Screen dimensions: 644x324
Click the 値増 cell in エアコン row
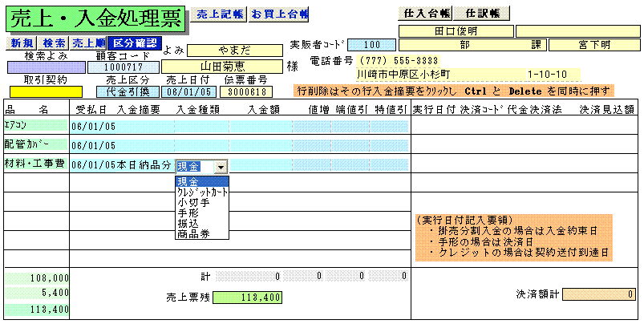312,127
